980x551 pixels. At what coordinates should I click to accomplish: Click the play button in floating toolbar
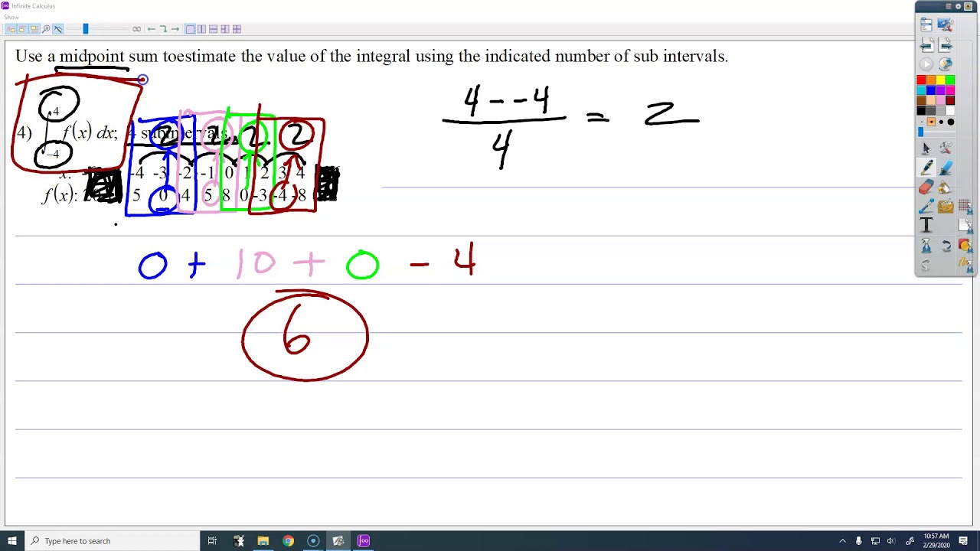(x=926, y=64)
